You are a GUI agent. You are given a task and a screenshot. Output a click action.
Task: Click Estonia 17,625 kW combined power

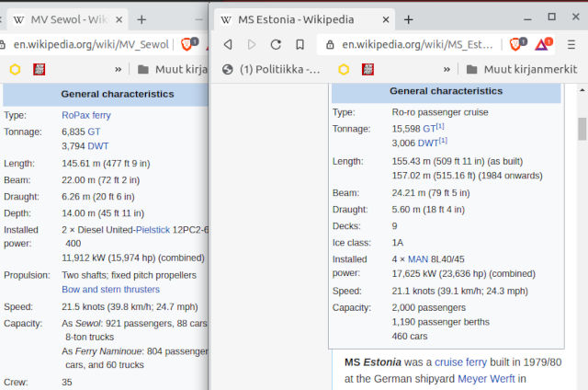(463, 274)
